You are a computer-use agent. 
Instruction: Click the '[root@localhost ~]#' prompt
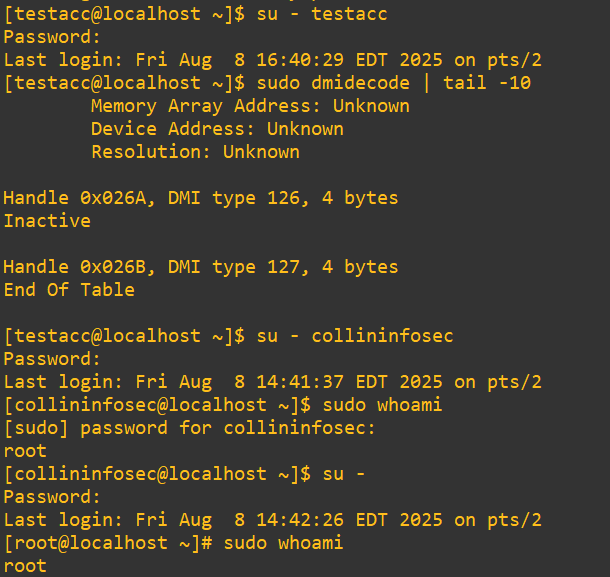coord(108,543)
